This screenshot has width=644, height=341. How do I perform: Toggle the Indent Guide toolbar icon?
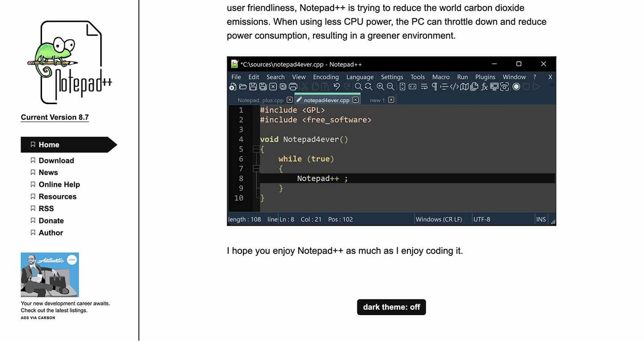(444, 87)
